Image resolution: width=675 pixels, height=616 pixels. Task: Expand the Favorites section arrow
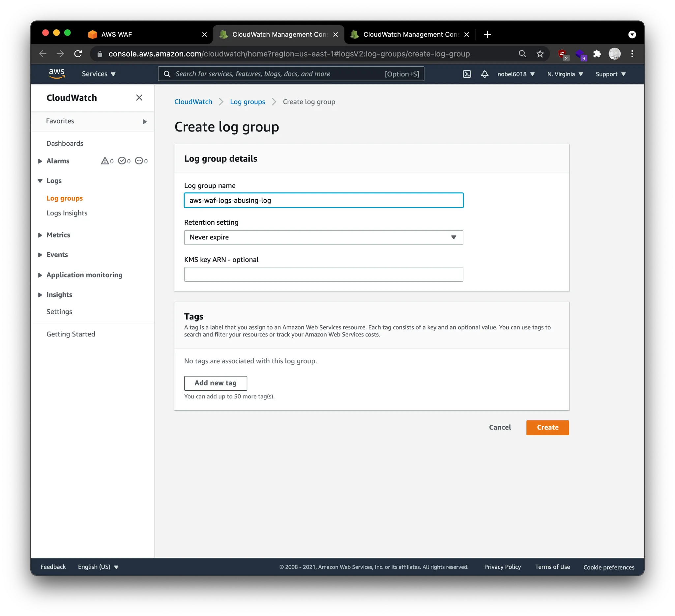point(144,122)
